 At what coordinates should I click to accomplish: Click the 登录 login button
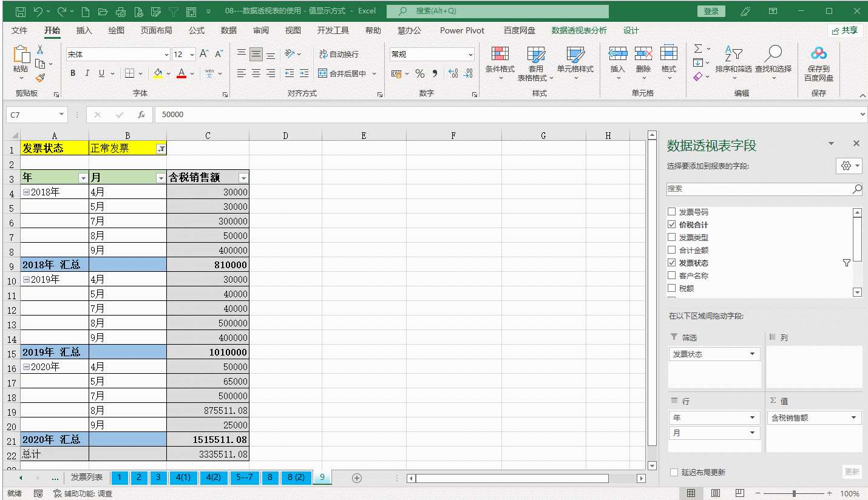(711, 11)
